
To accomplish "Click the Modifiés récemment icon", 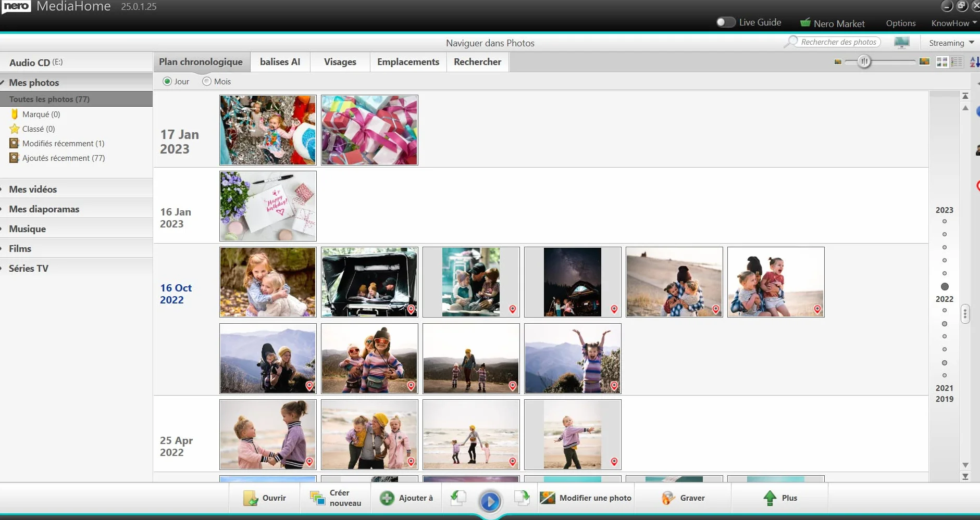I will coord(15,143).
